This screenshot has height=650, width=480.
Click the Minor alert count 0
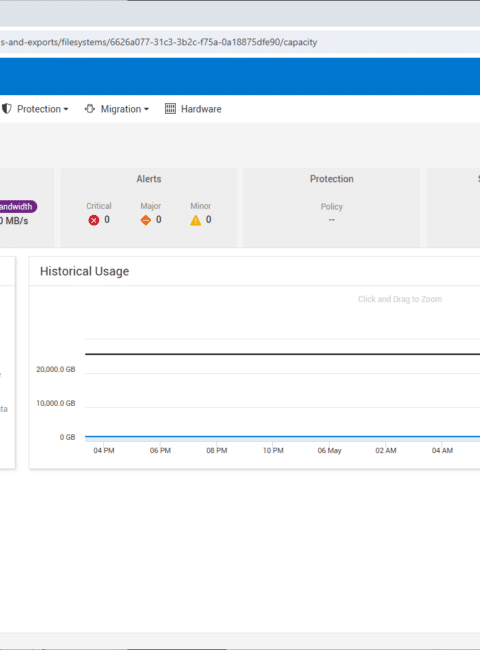pyautogui.click(x=208, y=220)
